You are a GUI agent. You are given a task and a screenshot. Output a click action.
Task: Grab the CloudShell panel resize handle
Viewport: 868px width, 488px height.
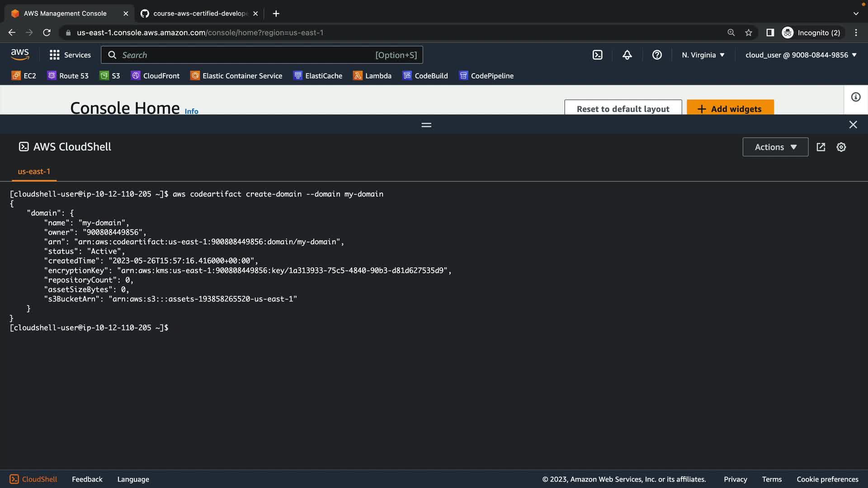pos(426,125)
